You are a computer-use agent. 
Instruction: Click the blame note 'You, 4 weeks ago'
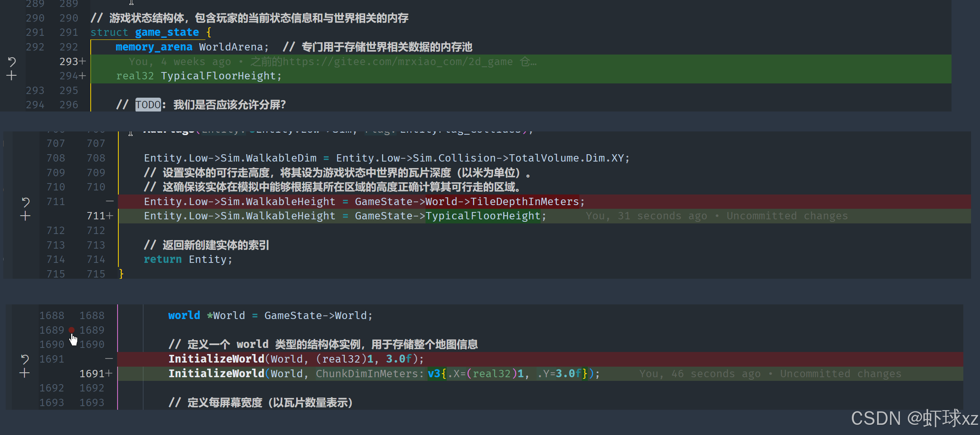click(180, 61)
